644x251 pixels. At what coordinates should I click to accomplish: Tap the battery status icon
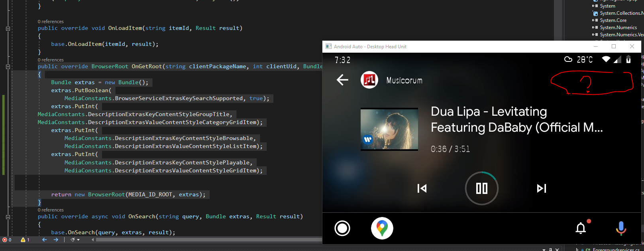628,59
